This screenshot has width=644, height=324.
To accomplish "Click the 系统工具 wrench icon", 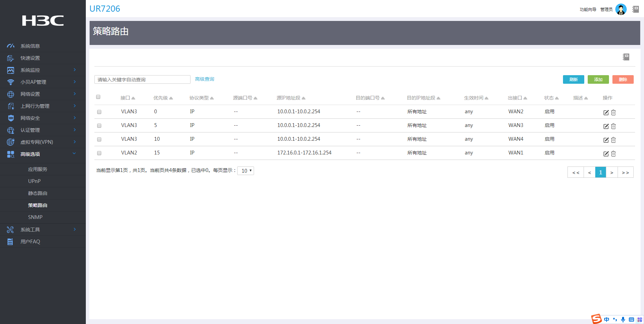I will [10, 230].
